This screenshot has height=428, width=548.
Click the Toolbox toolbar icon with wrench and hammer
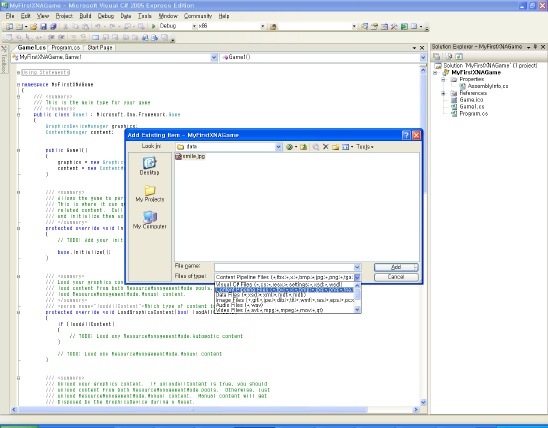(394, 27)
